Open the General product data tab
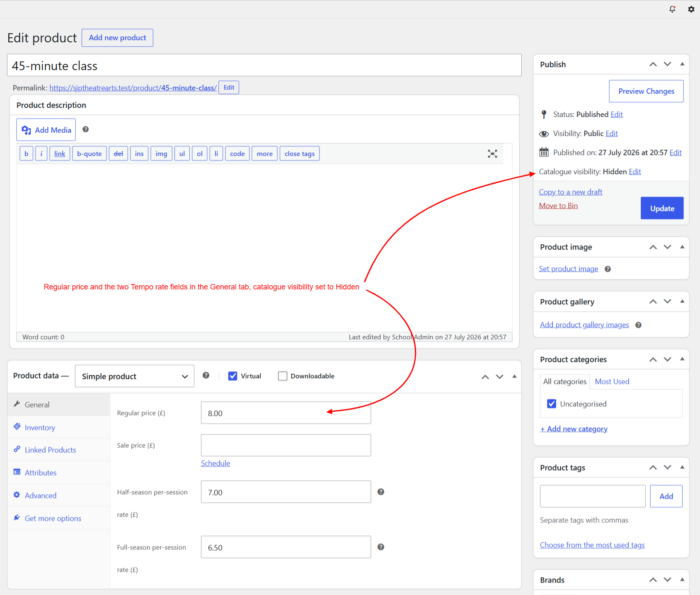The image size is (700, 595). coord(59,405)
